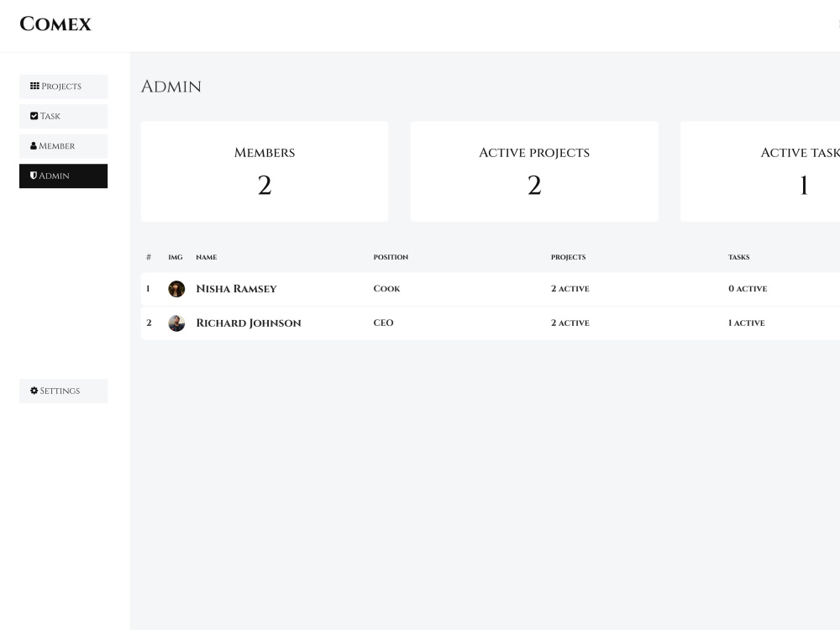Click the Tasks column header
Viewport: 840px width, 630px height.
pos(738,257)
